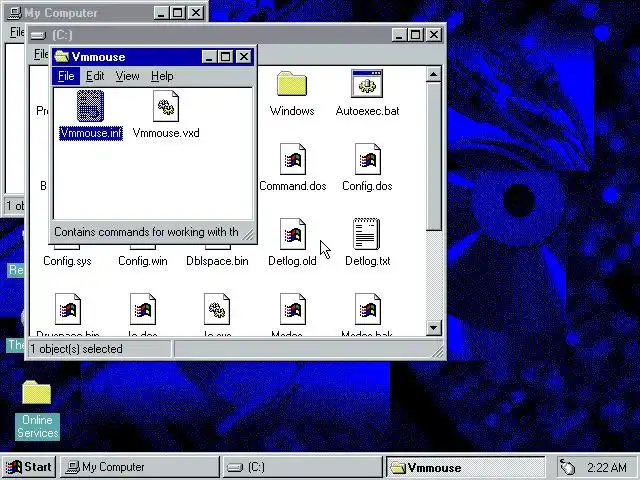640x480 pixels.
Task: Select the Autoexec.bat file icon
Action: 367,83
